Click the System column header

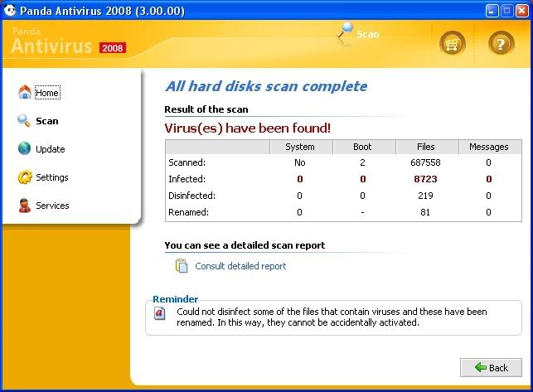pyautogui.click(x=301, y=147)
